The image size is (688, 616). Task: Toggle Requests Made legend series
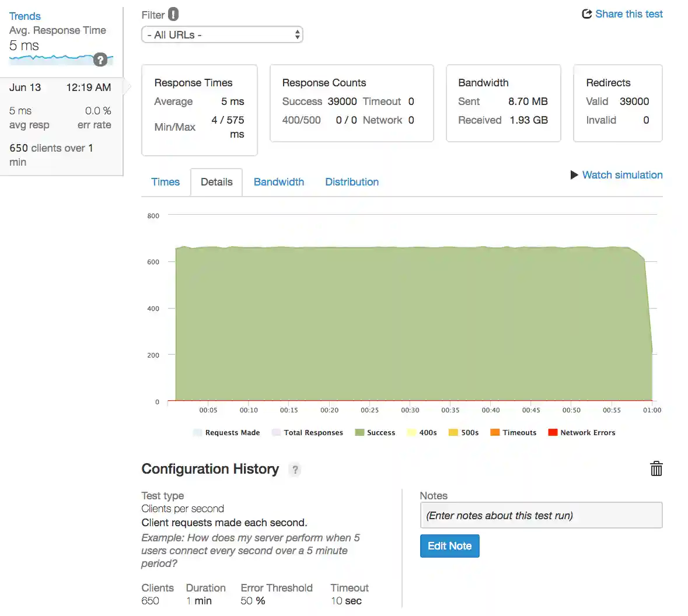[226, 433]
